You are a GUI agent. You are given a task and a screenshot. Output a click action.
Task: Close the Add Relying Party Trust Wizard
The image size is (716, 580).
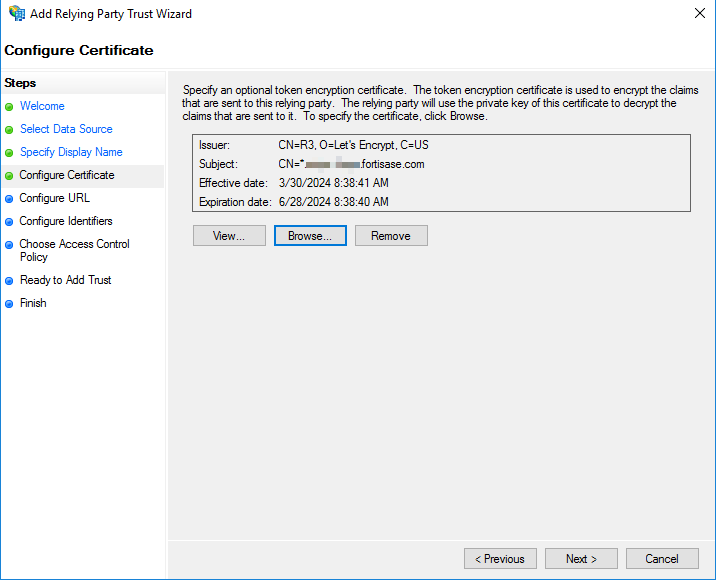pos(700,13)
